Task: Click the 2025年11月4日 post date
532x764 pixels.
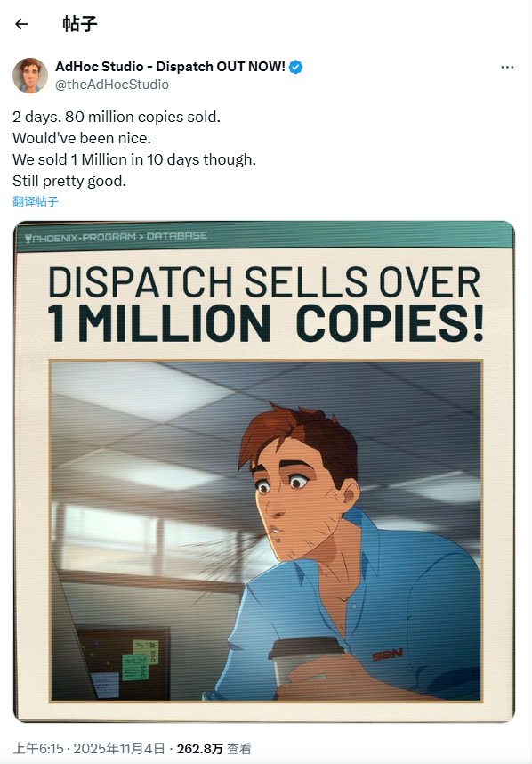Action: (x=119, y=748)
